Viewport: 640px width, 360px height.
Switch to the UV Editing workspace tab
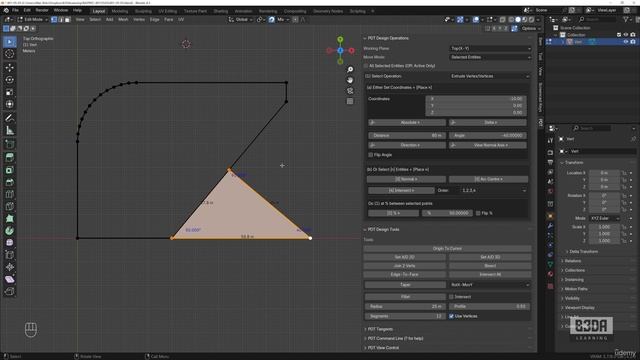click(x=167, y=11)
